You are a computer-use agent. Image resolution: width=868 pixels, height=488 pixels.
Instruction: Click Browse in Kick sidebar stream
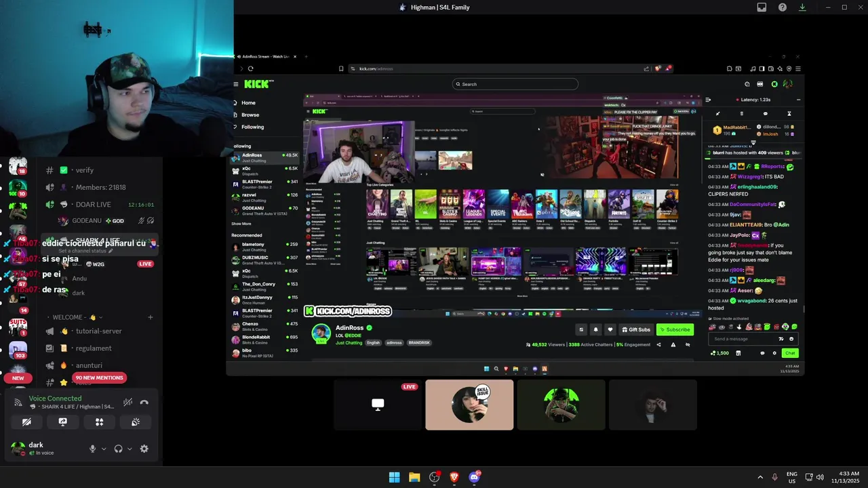click(x=250, y=115)
